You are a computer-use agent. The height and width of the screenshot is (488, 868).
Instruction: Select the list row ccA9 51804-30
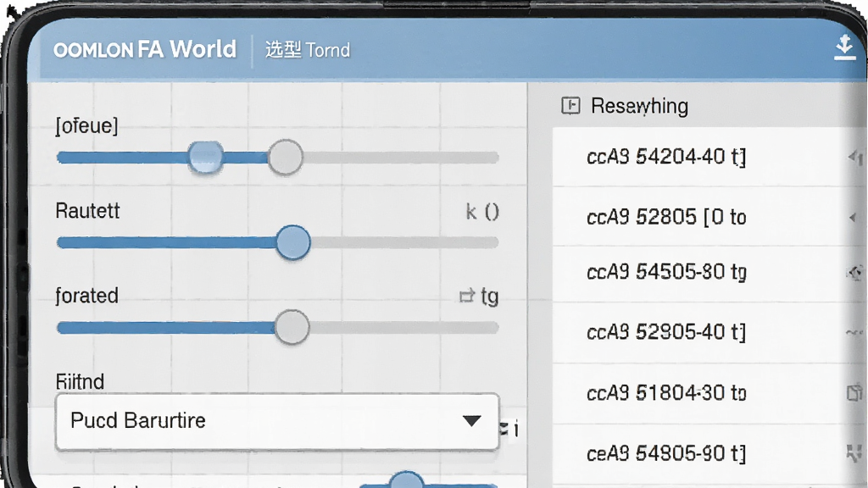(x=709, y=393)
